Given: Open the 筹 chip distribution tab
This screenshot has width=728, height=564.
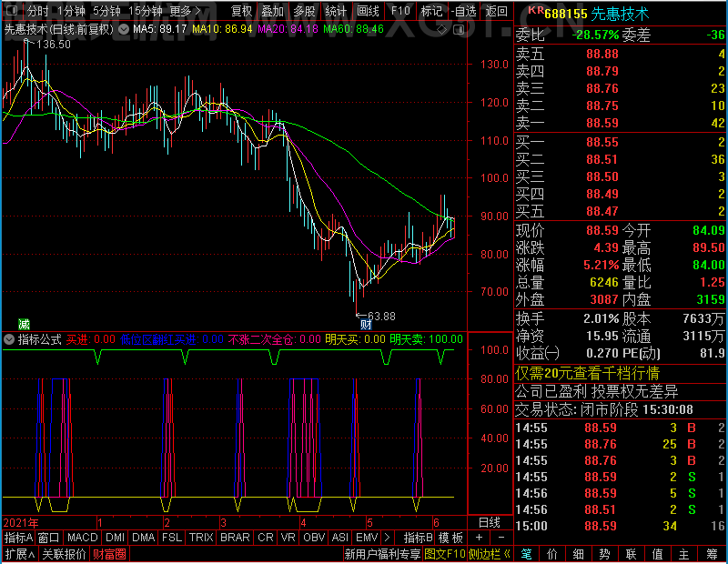Looking at the screenshot, I should 712,554.
